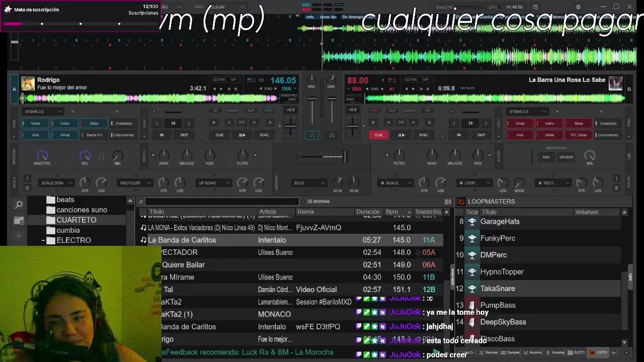Set loop IN point on deck A
This screenshot has width=644, height=362.
click(x=162, y=135)
